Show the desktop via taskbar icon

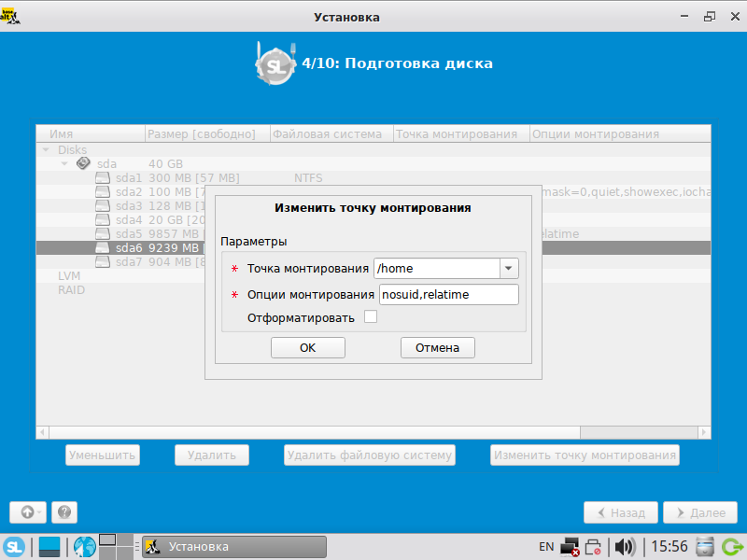[49, 547]
